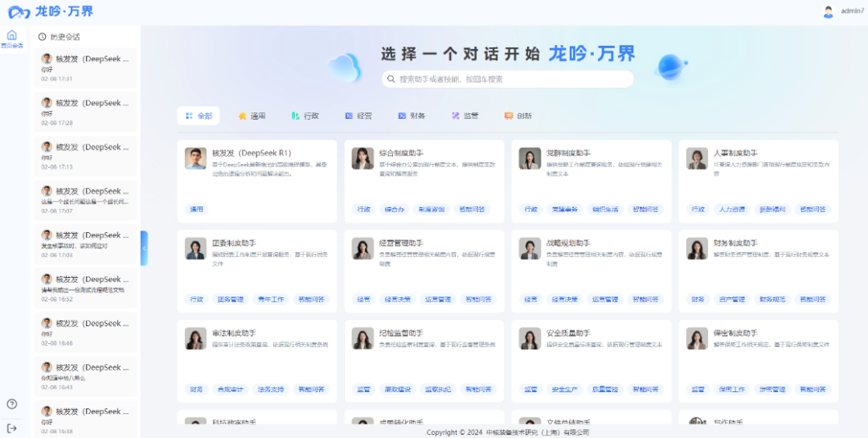Click the magnifier icon in search bar
The image size is (868, 438).
[x=391, y=80]
